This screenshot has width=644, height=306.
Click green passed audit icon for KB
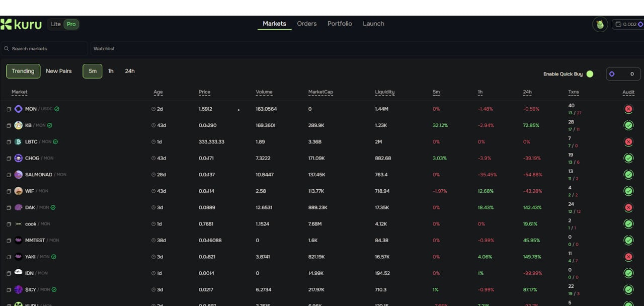pos(628,125)
